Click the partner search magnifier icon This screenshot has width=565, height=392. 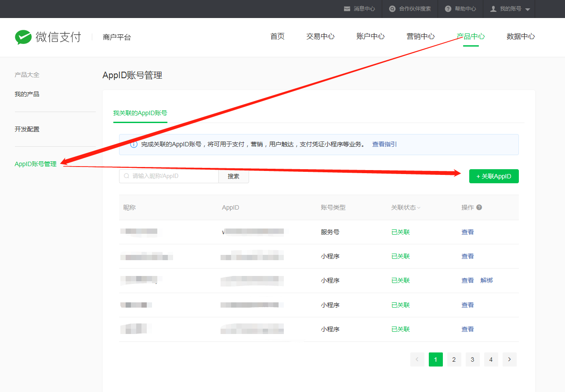(x=392, y=9)
